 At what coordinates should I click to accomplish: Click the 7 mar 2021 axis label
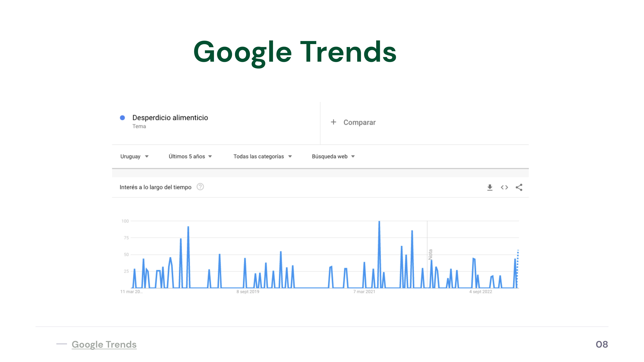(x=364, y=292)
